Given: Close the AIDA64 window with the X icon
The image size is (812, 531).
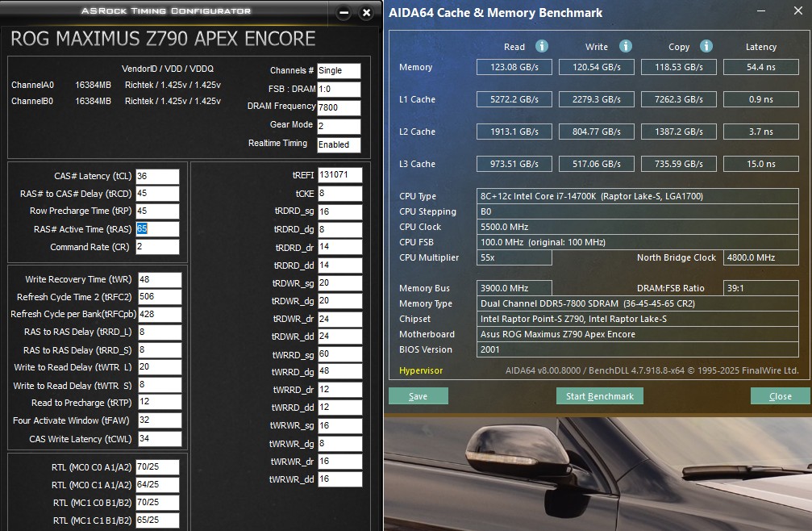Looking at the screenshot, I should click(798, 10).
